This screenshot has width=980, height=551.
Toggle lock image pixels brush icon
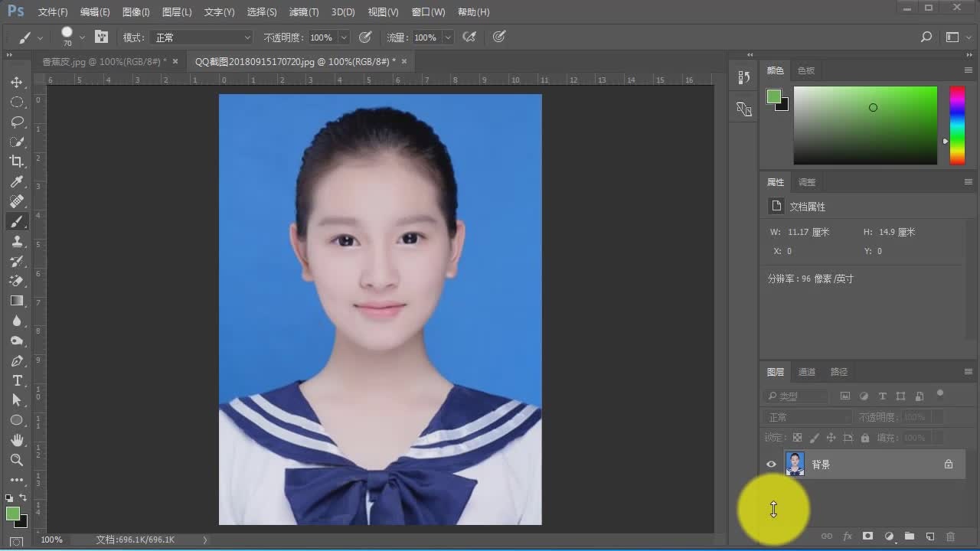814,438
